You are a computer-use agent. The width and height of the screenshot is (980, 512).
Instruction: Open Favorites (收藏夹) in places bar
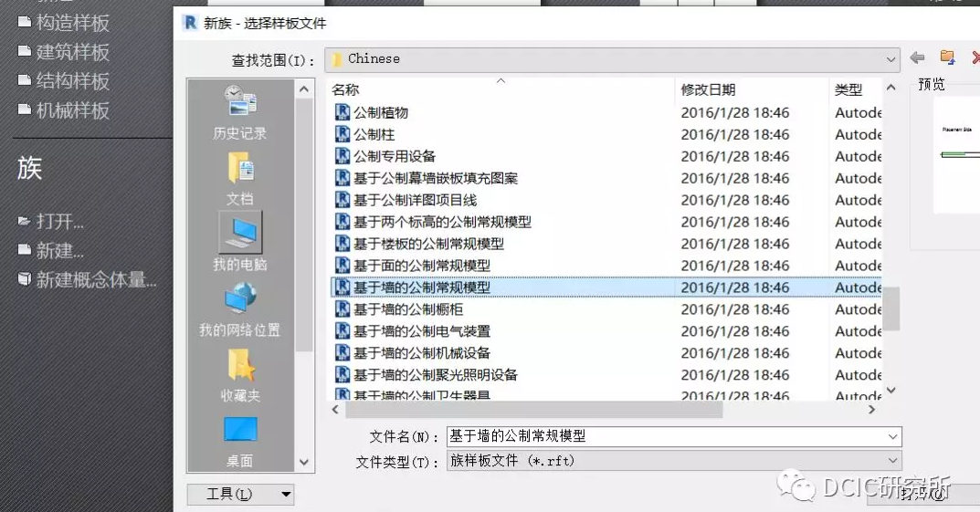(x=240, y=374)
